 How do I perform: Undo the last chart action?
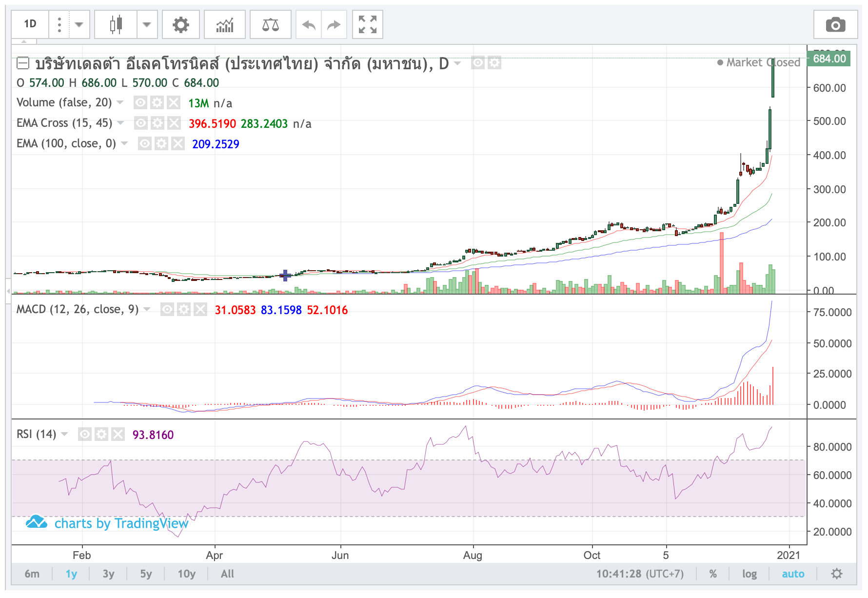(308, 24)
